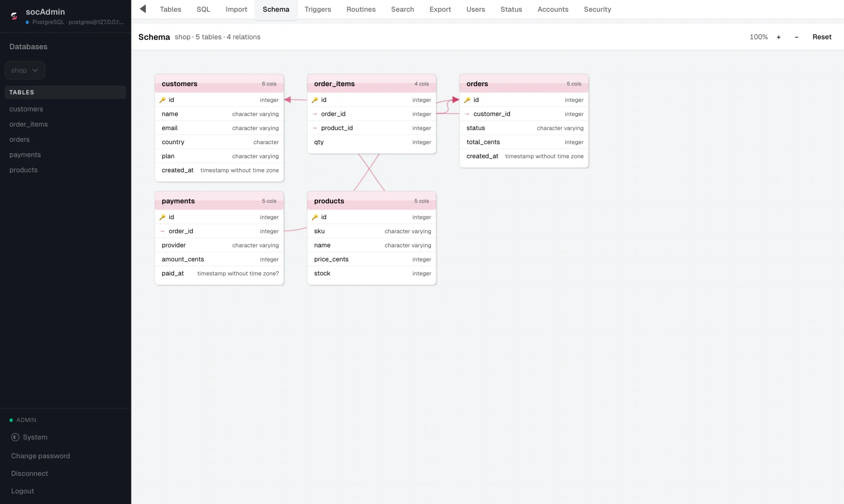Viewport: 844px width, 504px height.
Task: Click Disconnect in sidebar
Action: pos(29,474)
